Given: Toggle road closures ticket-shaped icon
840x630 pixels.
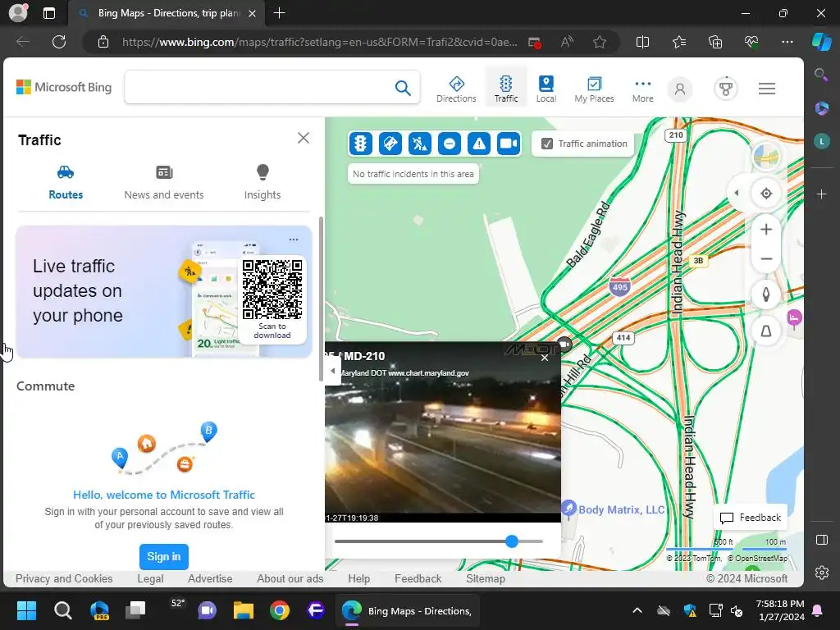Looking at the screenshot, I should click(x=390, y=144).
